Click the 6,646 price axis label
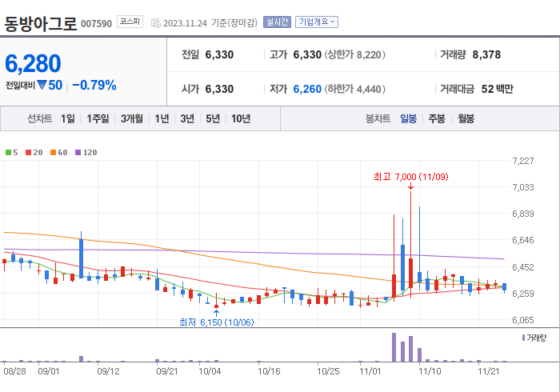The image size is (560, 392). [x=523, y=240]
